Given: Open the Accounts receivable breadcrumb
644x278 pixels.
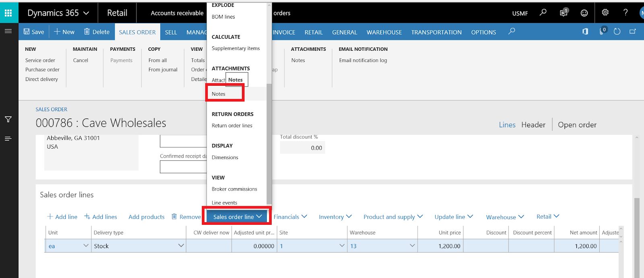Looking at the screenshot, I should (177, 13).
